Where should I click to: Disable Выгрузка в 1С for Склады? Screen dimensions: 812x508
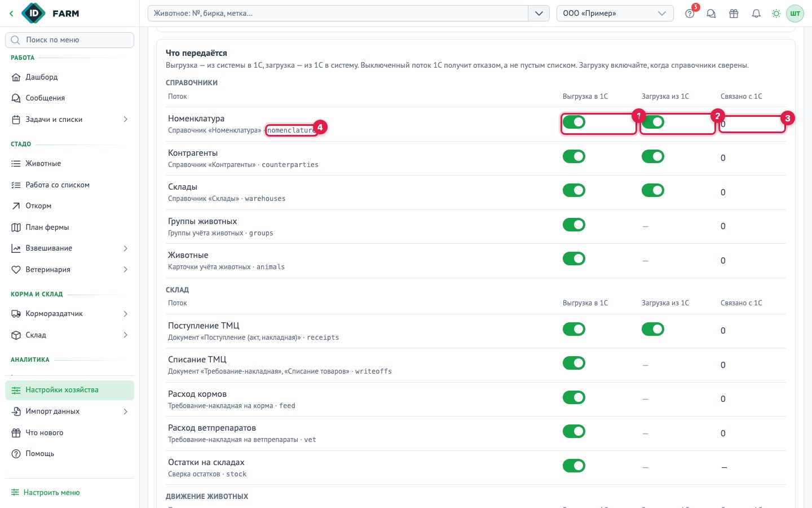point(574,191)
